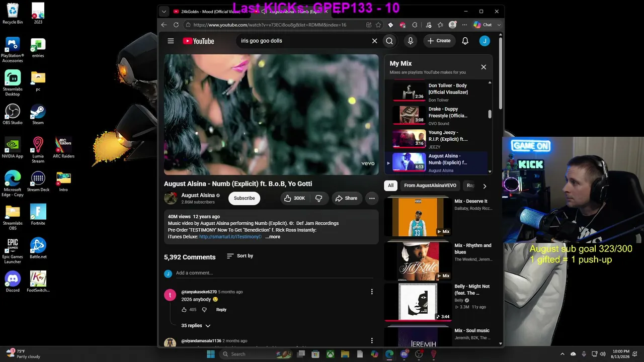
Task: Run the YouTube search with magnifier button
Action: (x=389, y=41)
